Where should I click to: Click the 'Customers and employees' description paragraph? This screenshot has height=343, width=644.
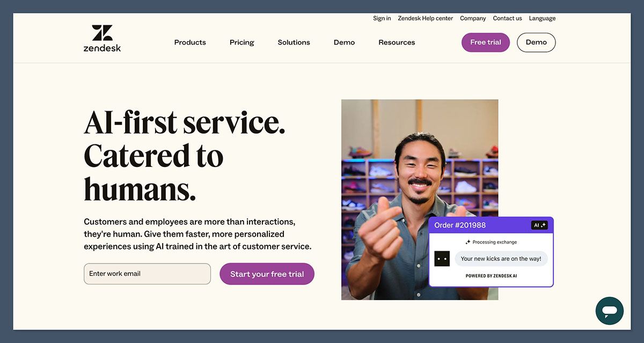197,234
